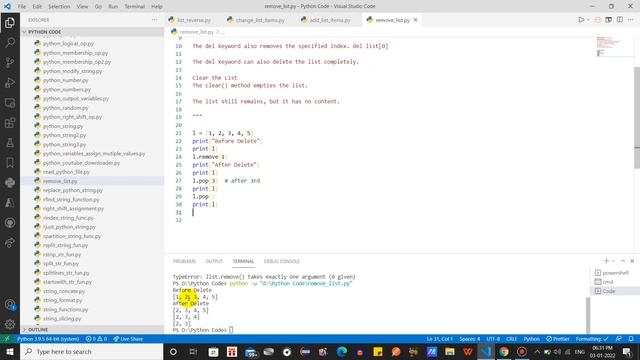
Task: Open the Edit menu
Action: click(37, 6)
